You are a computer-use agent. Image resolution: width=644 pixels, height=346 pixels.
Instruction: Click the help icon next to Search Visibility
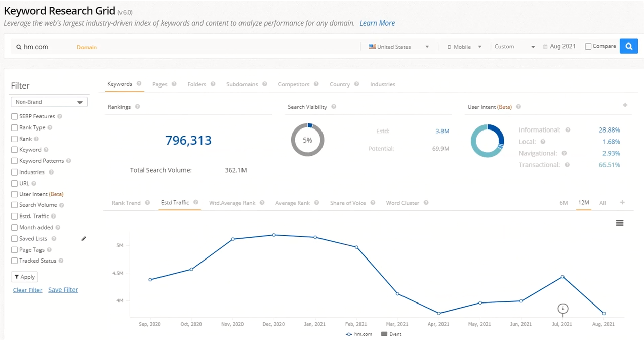333,107
